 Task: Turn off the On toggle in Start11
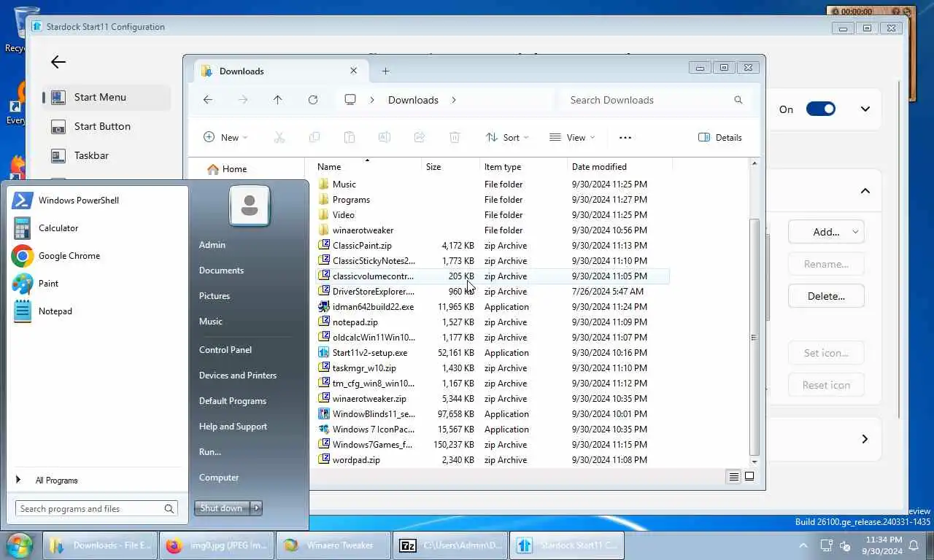click(821, 109)
